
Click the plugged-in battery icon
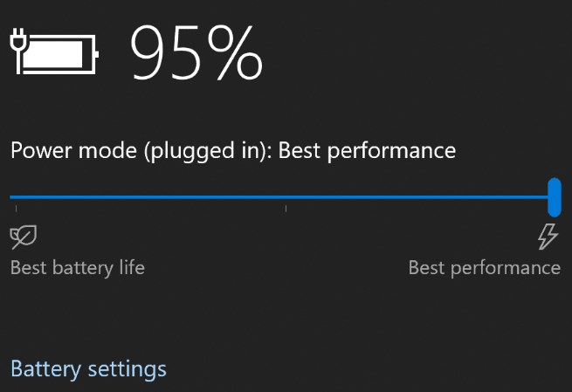click(55, 52)
